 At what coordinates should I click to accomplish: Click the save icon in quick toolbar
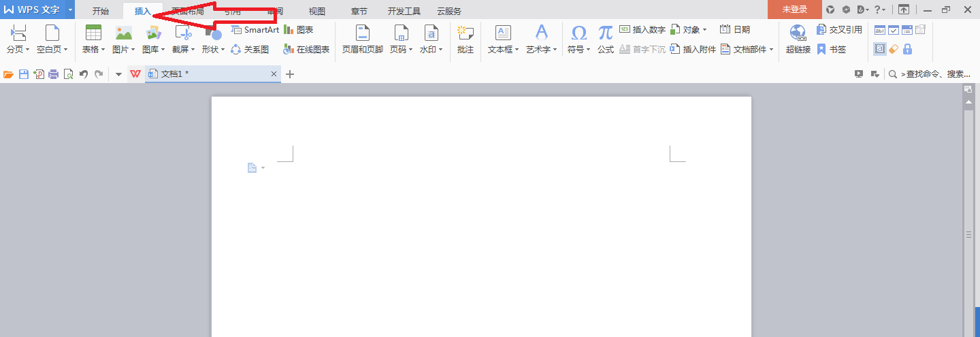point(24,74)
